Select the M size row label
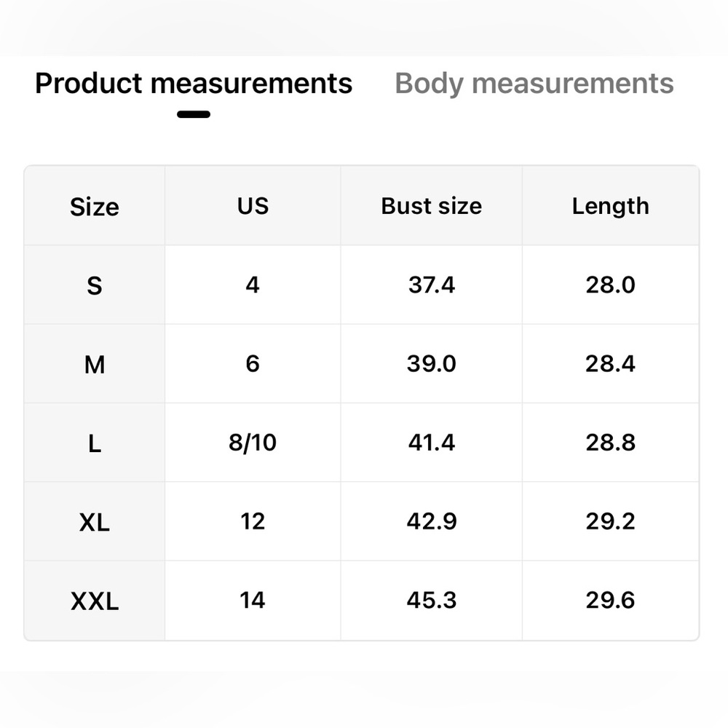This screenshot has width=728, height=728. pyautogui.click(x=95, y=364)
